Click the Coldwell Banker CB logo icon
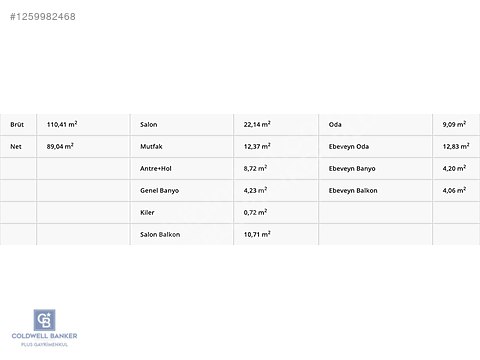This screenshot has height=360, width=480. click(x=44, y=320)
